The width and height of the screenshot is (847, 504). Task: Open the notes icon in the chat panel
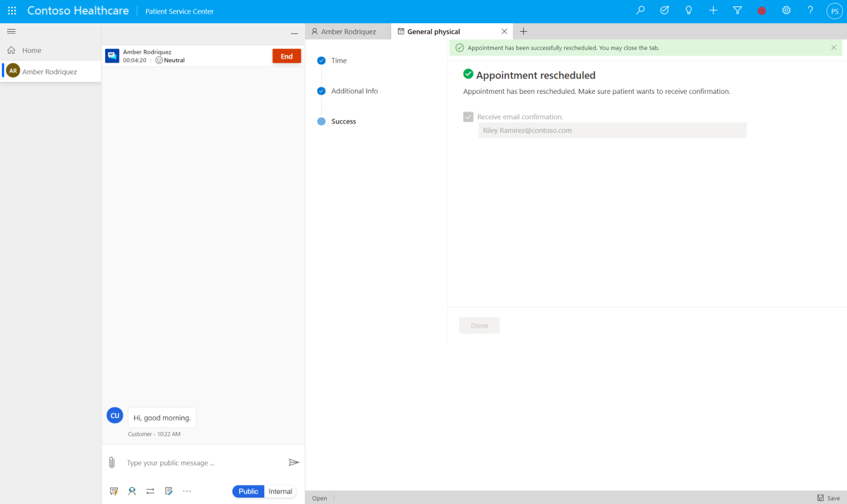(169, 491)
